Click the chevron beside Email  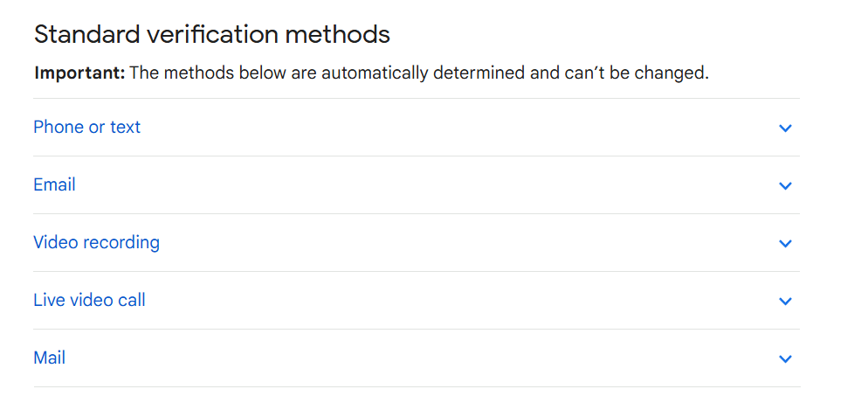(785, 186)
